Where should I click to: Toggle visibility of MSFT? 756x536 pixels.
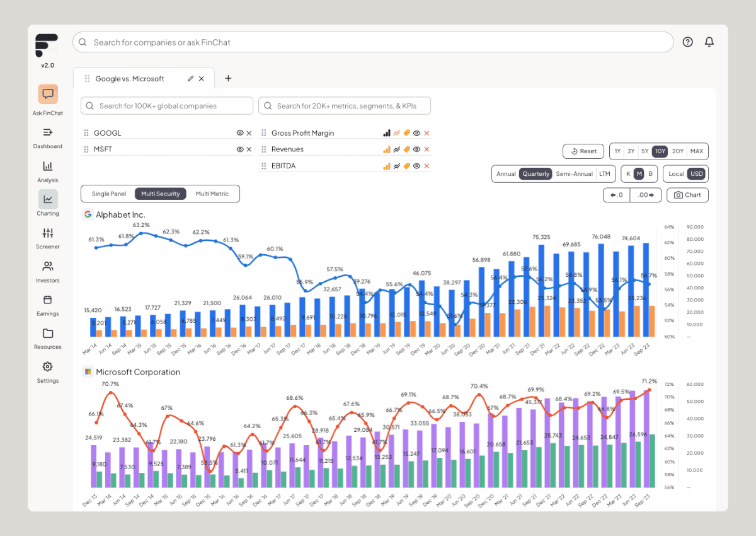click(240, 149)
